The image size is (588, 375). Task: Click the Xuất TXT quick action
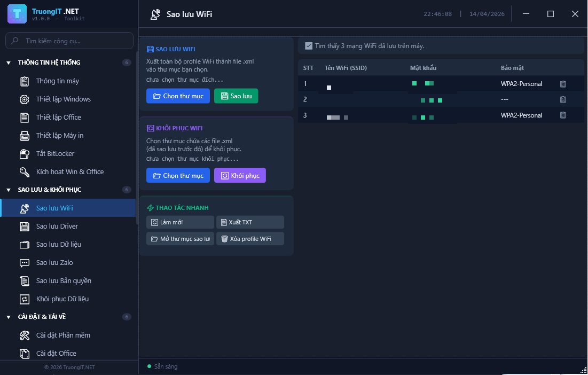[250, 222]
